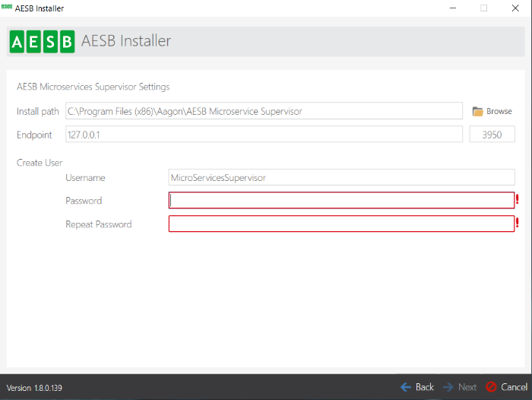
Task: Click the Username field MicroServicesSupervisor
Action: click(x=341, y=177)
